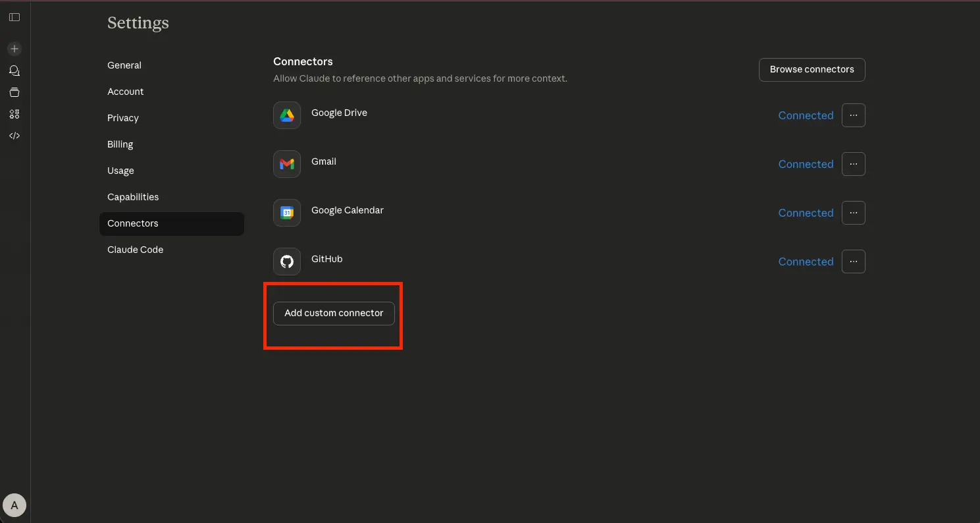Click the Browse connectors button
The width and height of the screenshot is (980, 523).
pos(812,69)
